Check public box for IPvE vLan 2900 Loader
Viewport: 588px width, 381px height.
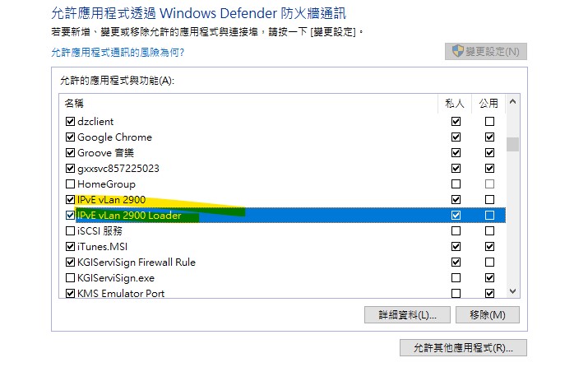pyautogui.click(x=490, y=216)
